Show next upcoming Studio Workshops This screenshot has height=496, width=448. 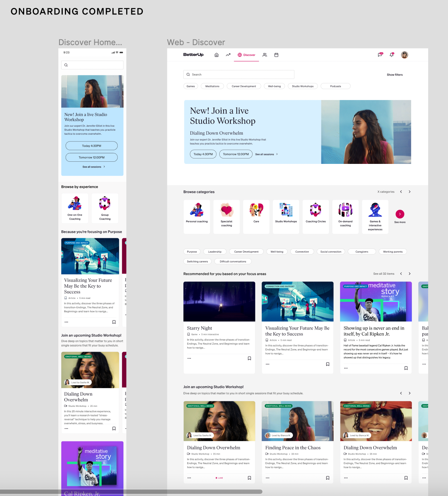pos(409,393)
